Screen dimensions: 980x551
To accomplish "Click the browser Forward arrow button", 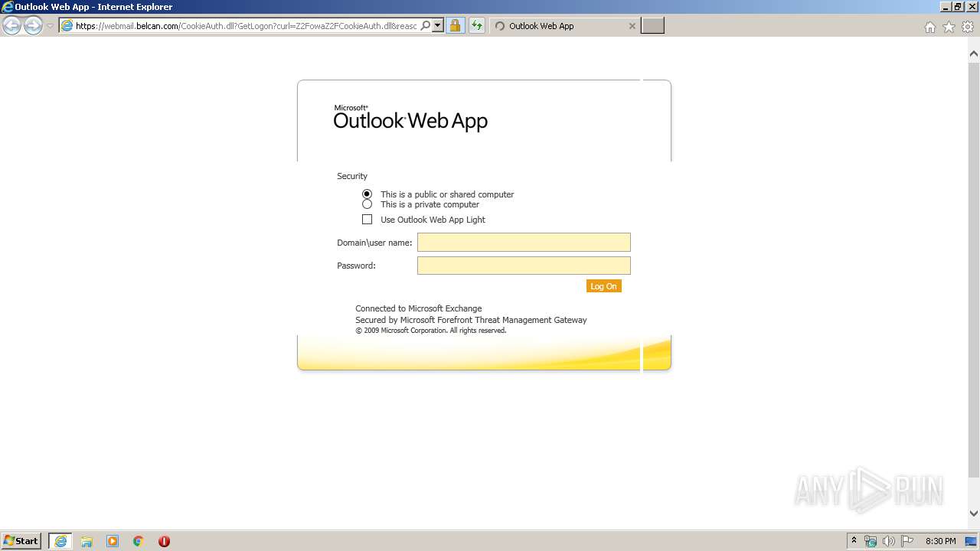I will tap(33, 26).
